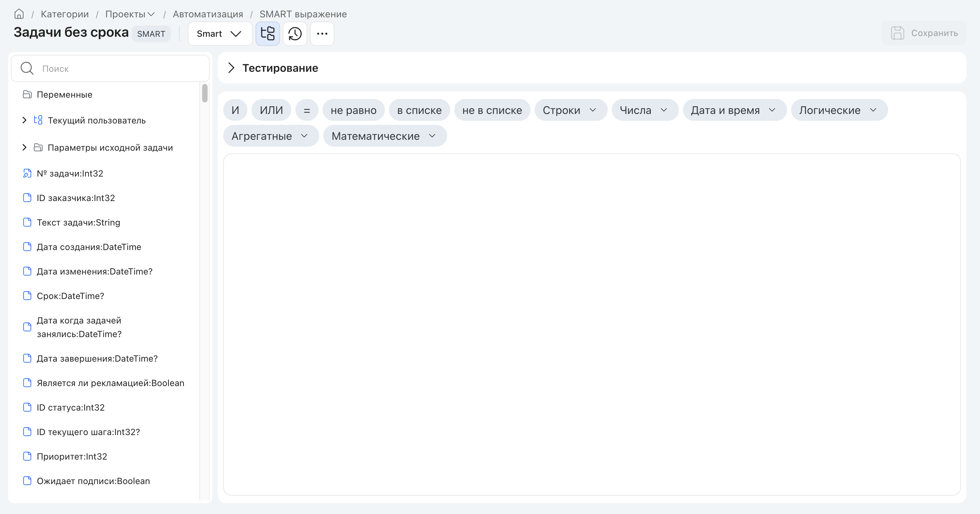This screenshot has width=980, height=514.
Task: Click the SMART tag badge
Action: [x=151, y=34]
